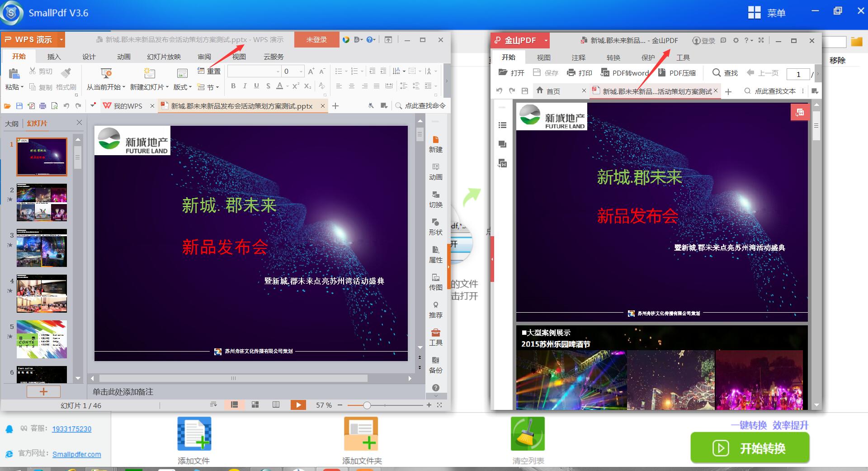868x471 pixels.
Task: Expand the 新建幻灯片 new slide dropdown
Action: tap(167, 87)
